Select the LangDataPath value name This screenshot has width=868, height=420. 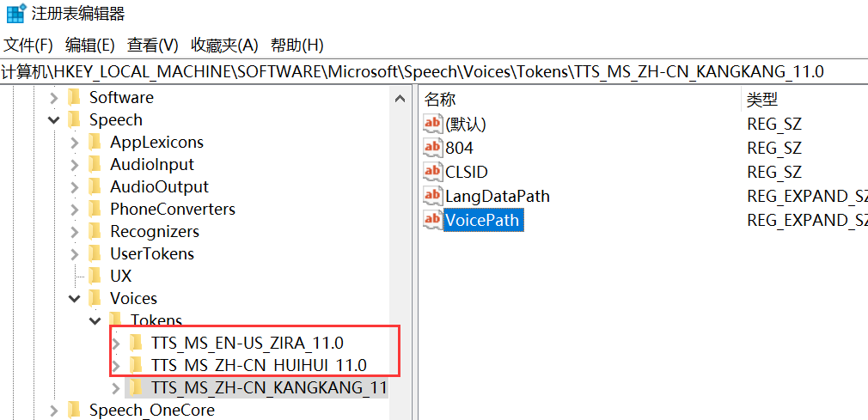(x=497, y=196)
